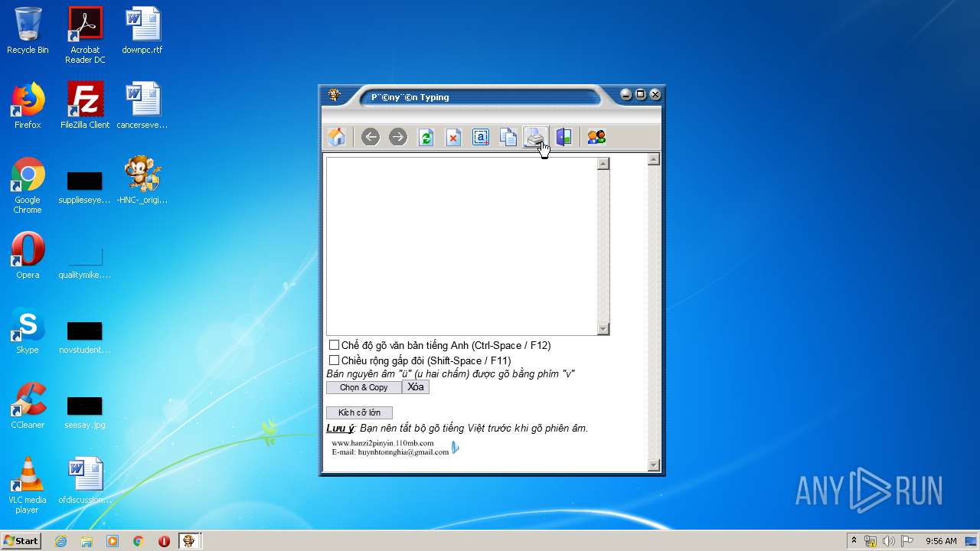
Task: Open seesay.jpg file on desktop
Action: (x=85, y=412)
